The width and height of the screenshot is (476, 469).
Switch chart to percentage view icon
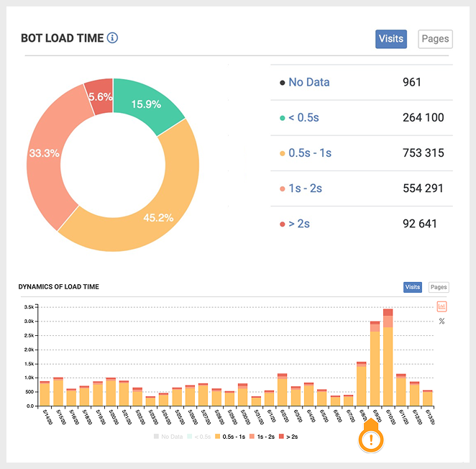pos(441,321)
